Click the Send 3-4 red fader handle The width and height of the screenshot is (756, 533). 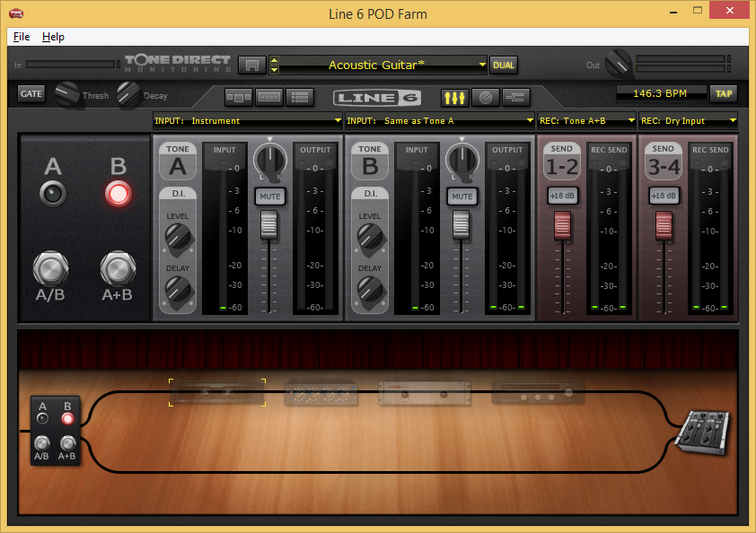coord(664,224)
